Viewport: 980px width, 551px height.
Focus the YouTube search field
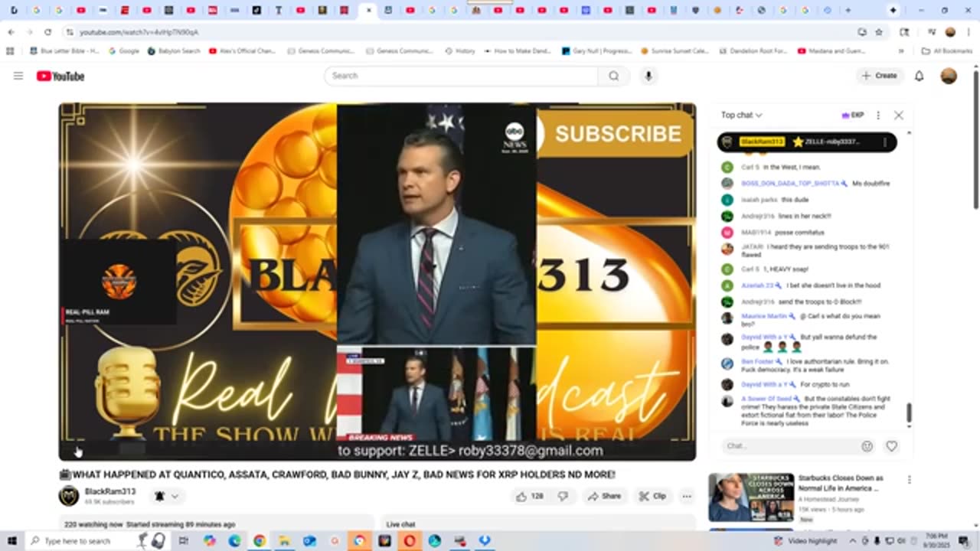coord(461,76)
